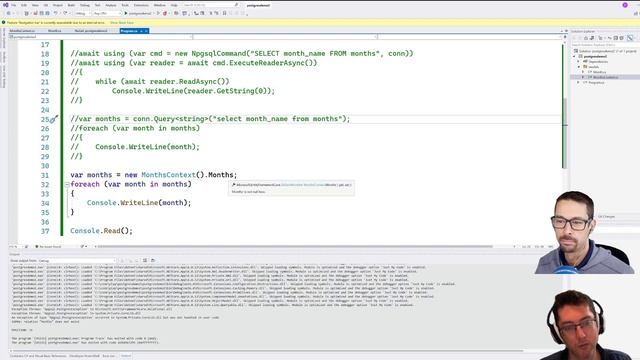Open the Debug menu

pyautogui.click(x=84, y=5)
